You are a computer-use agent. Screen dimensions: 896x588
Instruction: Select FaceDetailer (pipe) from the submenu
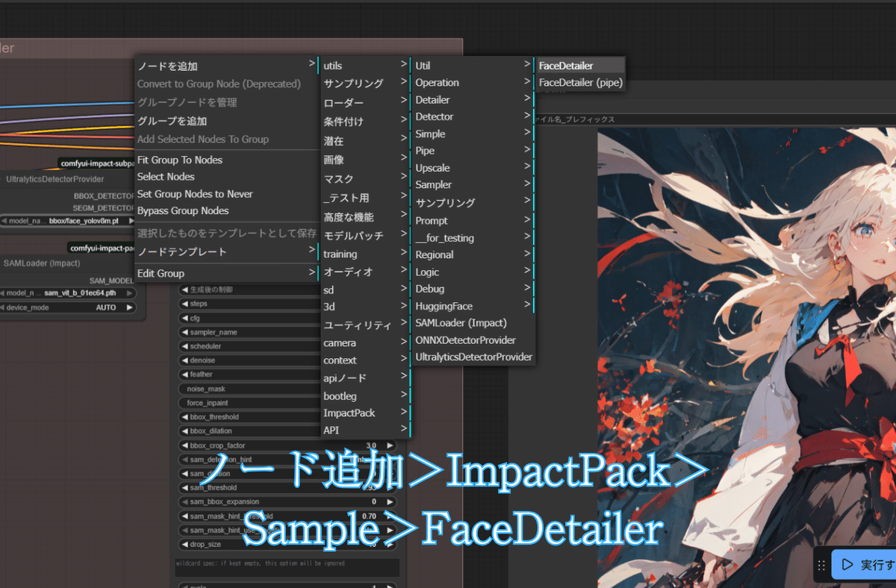tap(580, 82)
